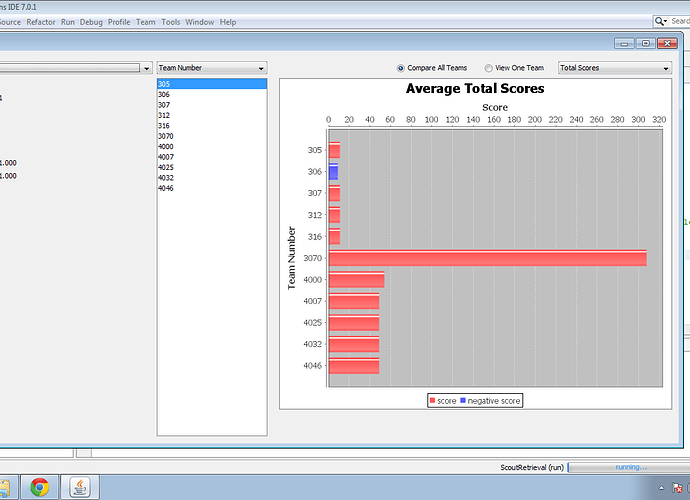Open the Profile menu
Viewport: 690px width, 500px height.
pyautogui.click(x=119, y=22)
